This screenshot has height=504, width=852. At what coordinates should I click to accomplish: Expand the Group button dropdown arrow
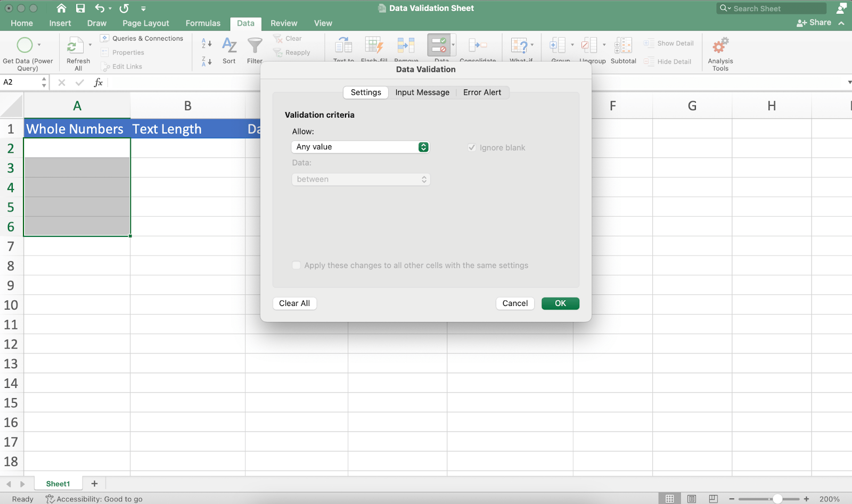pyautogui.click(x=572, y=45)
